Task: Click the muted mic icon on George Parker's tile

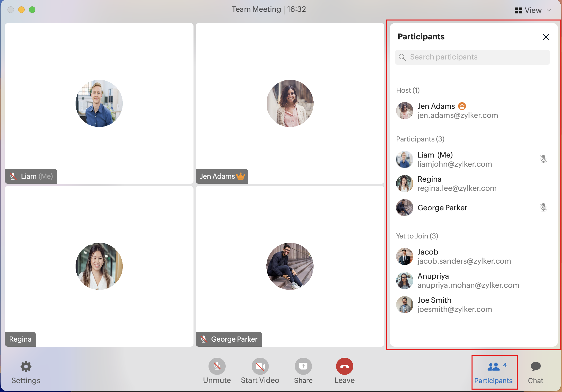Action: pos(204,339)
